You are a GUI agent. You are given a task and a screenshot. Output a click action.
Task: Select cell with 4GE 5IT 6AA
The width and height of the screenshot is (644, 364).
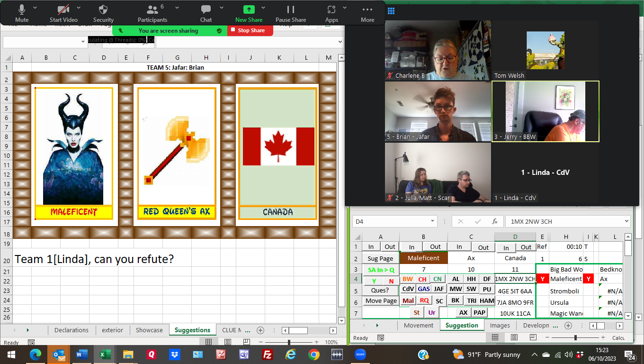(x=515, y=291)
